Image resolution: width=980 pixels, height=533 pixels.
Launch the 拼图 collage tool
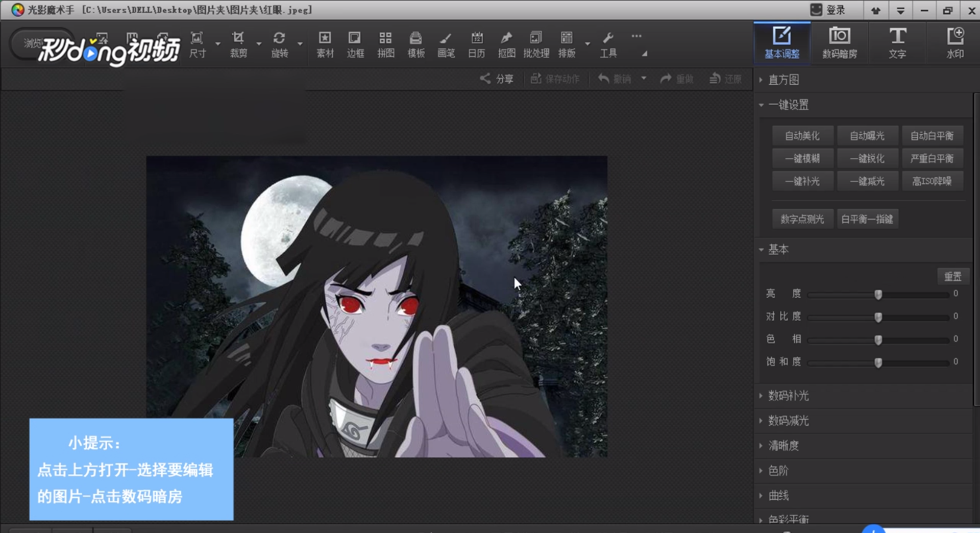tap(385, 44)
